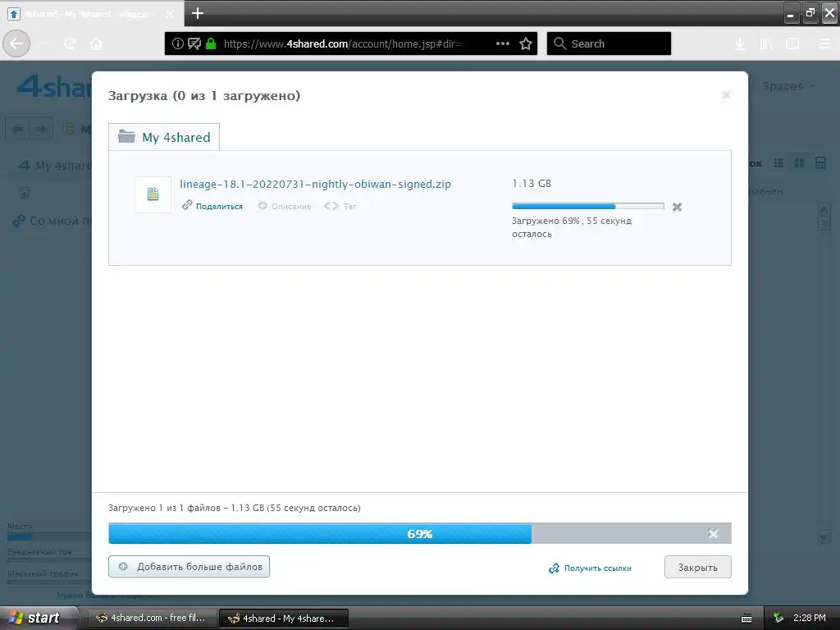
Task: Click the keyboard icon in system tray
Action: coord(746,619)
